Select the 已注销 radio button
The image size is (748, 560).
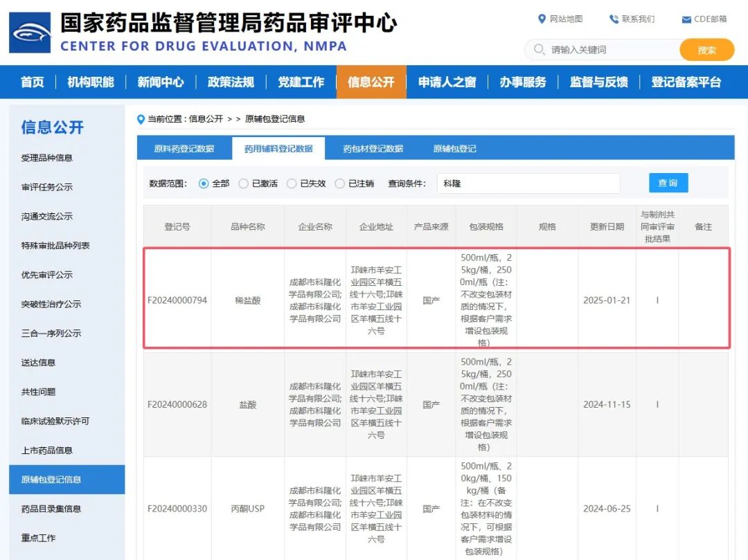pos(340,183)
